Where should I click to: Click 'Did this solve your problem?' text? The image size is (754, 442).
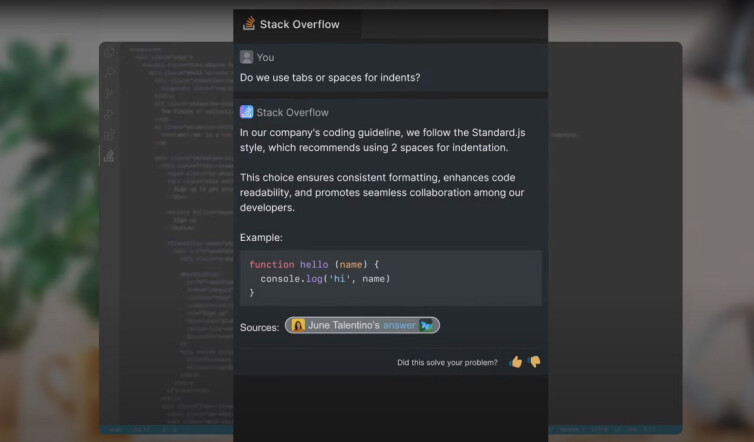[x=447, y=363]
